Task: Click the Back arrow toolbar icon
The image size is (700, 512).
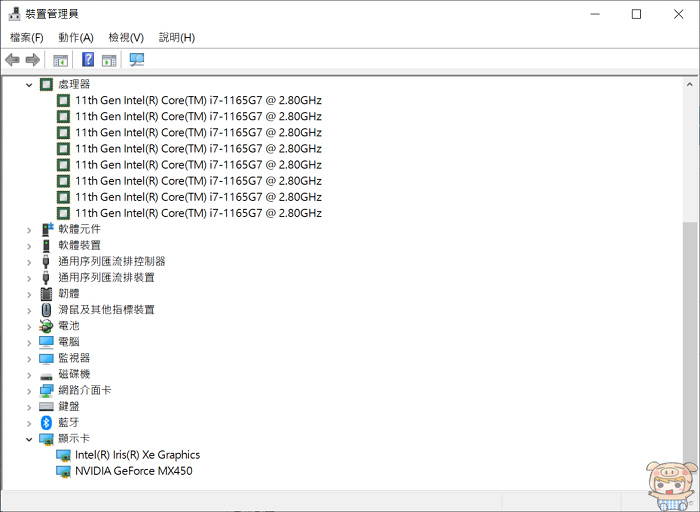Action: 12,59
